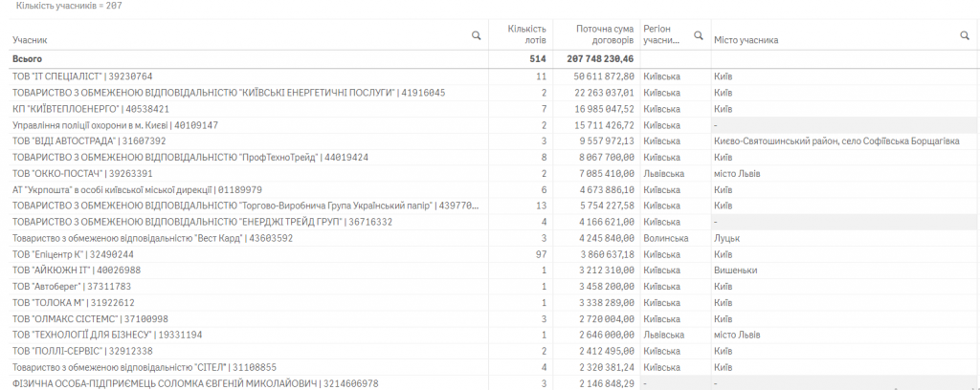980x390 pixels.
Task: Select the Регіон учасника column header label
Action: coord(661,34)
